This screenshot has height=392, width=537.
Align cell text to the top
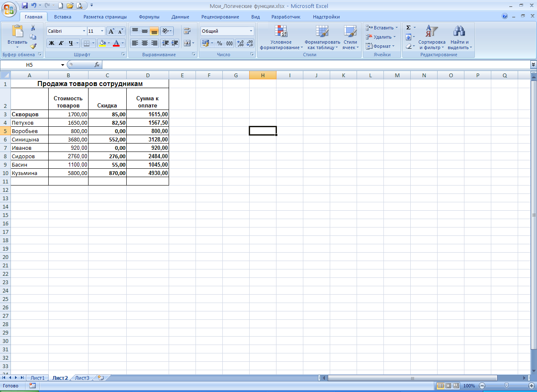[x=135, y=31]
